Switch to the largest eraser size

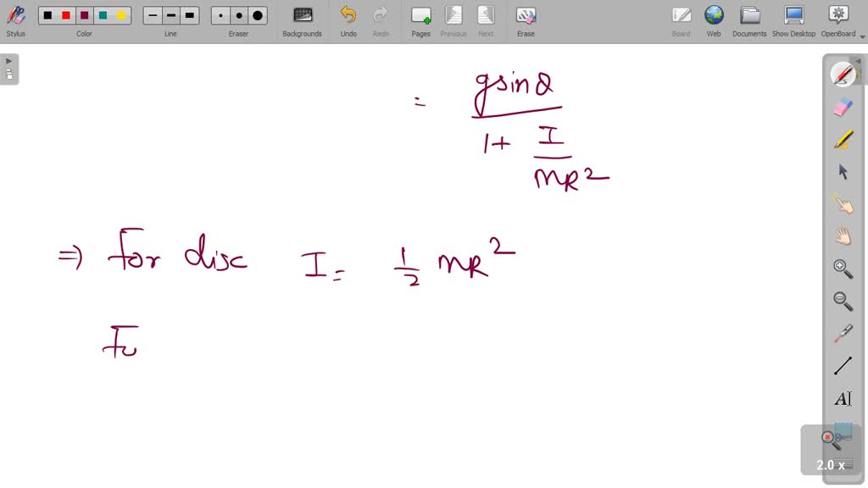pos(257,14)
